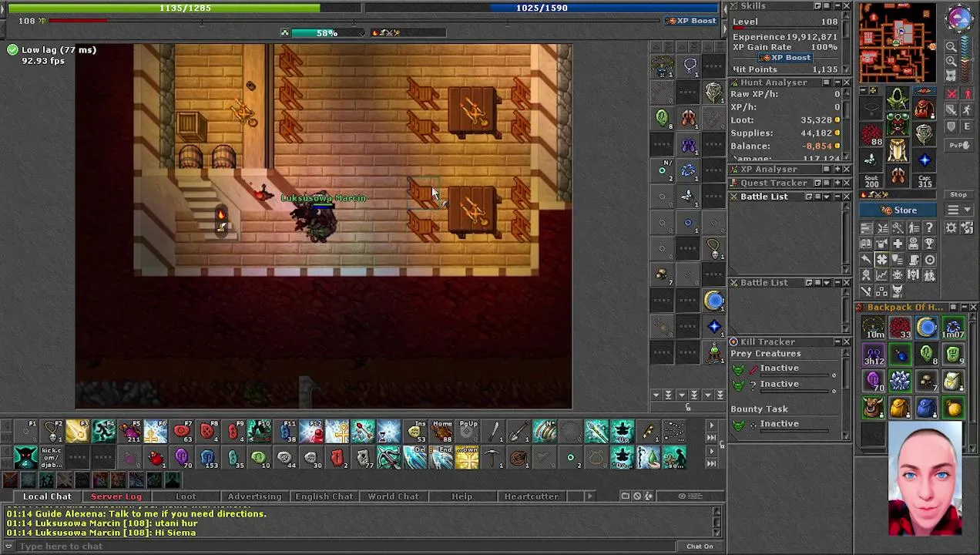Select stand while fighting mode
Viewport: 980px width, 555px height.
(x=968, y=93)
